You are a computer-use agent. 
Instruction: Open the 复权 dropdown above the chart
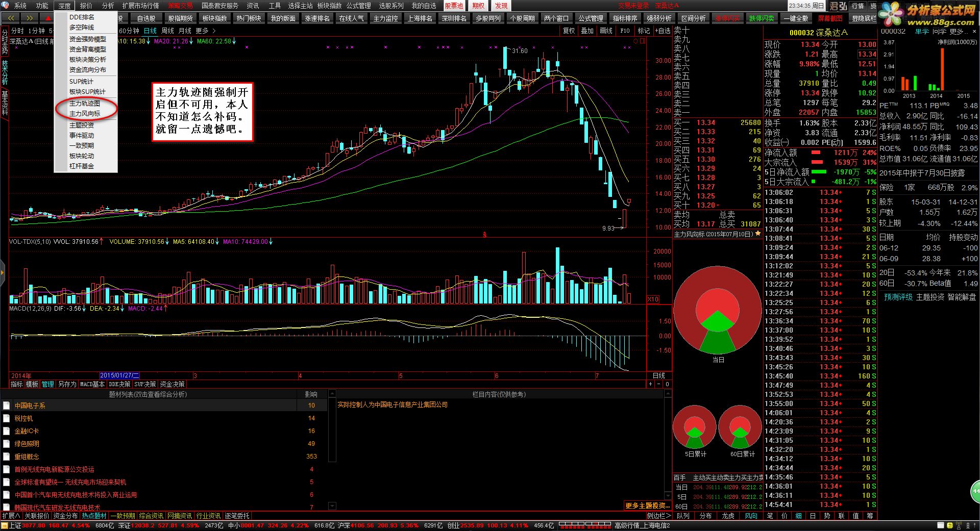click(x=569, y=31)
